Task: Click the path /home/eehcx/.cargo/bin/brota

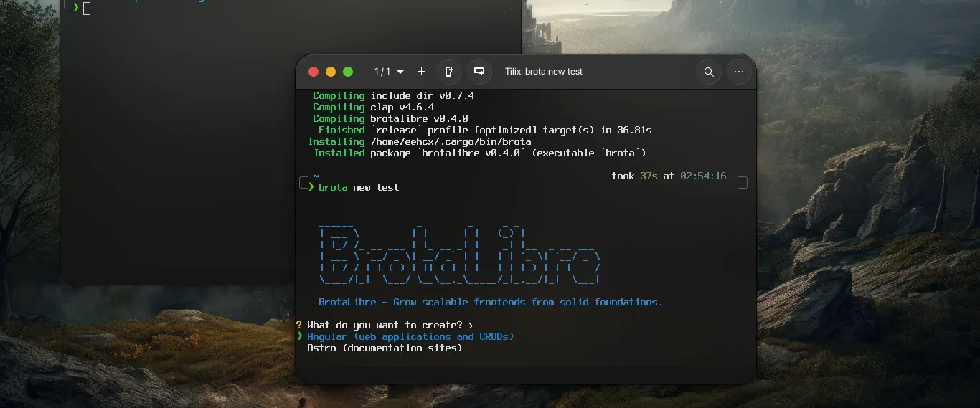Action: [x=451, y=141]
